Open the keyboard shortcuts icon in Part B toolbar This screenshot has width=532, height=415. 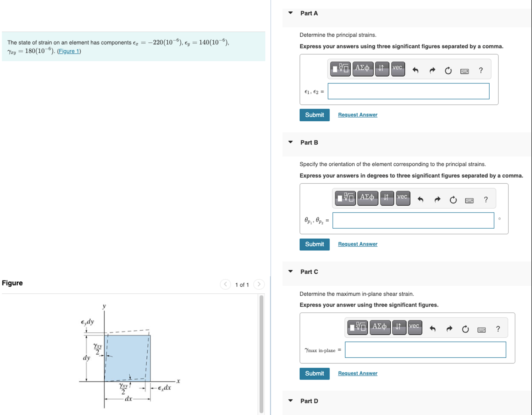click(x=469, y=200)
